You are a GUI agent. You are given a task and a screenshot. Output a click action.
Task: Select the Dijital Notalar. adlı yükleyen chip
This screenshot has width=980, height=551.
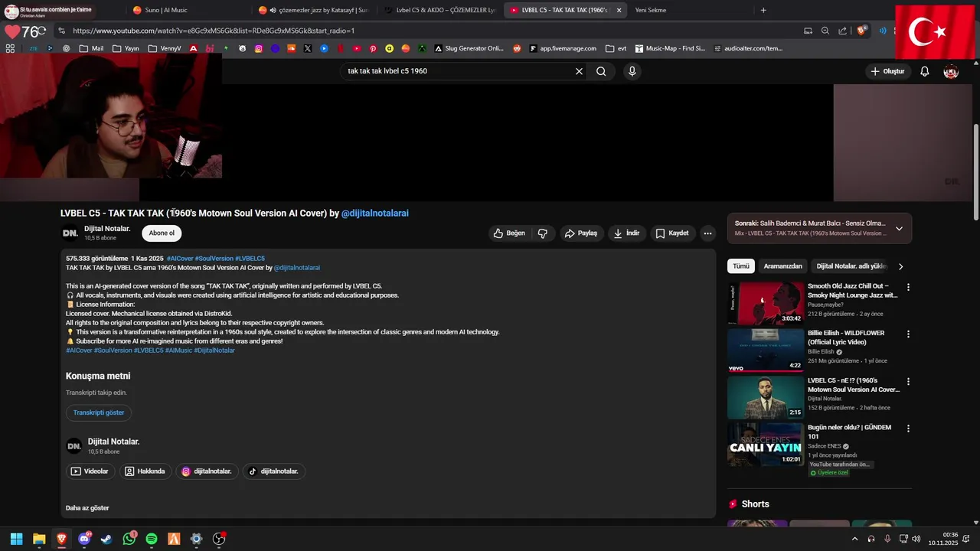(851, 266)
